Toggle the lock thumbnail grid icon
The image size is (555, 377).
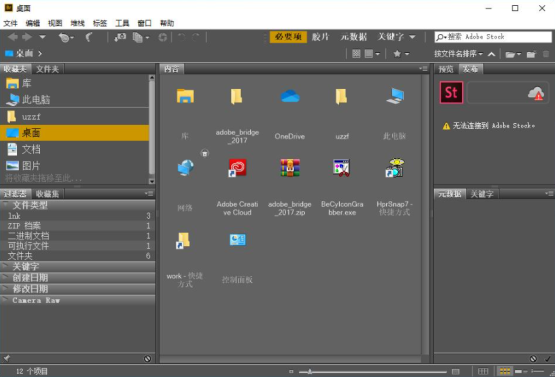pyautogui.click(x=483, y=371)
